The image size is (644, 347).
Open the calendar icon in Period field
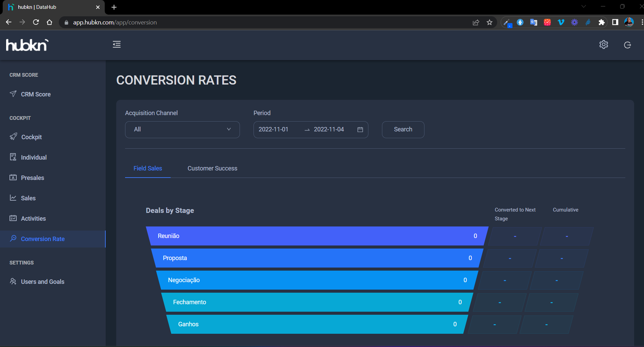[x=360, y=129]
